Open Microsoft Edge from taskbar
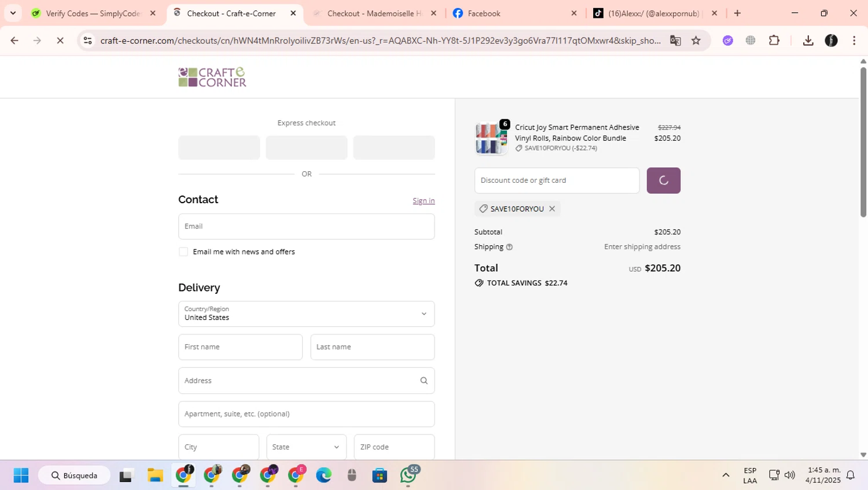 (x=324, y=476)
